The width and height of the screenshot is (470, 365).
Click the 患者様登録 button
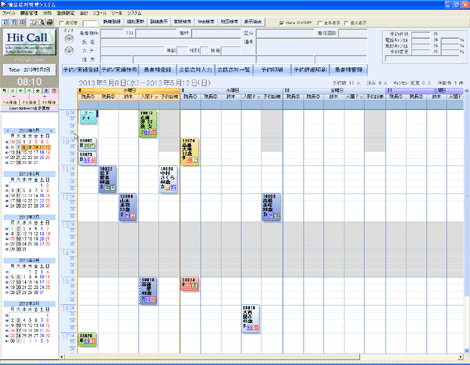157,70
